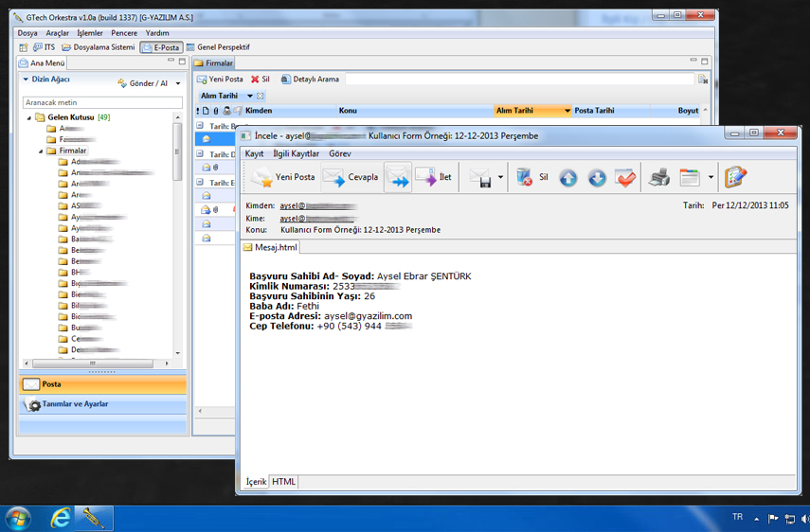This screenshot has height=532, width=810.
Task: Click the Posta section button
Action: pyautogui.click(x=103, y=384)
